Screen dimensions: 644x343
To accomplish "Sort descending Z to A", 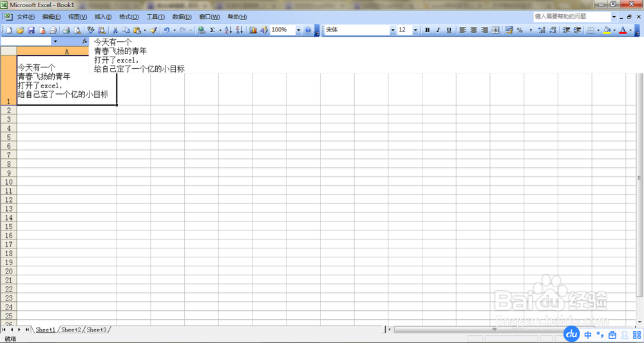I will pyautogui.click(x=240, y=30).
